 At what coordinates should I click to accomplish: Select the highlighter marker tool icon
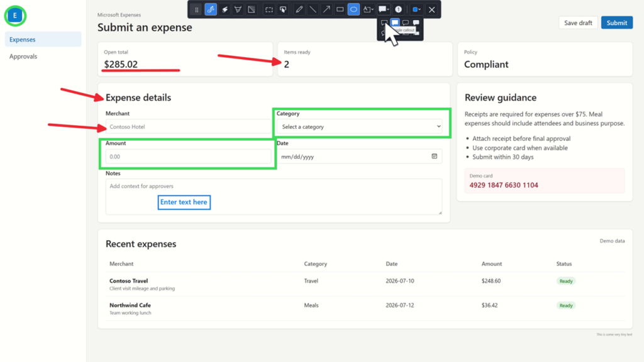point(225,9)
